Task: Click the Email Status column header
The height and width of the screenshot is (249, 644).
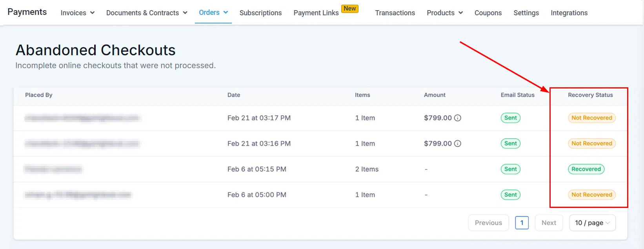Action: tap(517, 95)
